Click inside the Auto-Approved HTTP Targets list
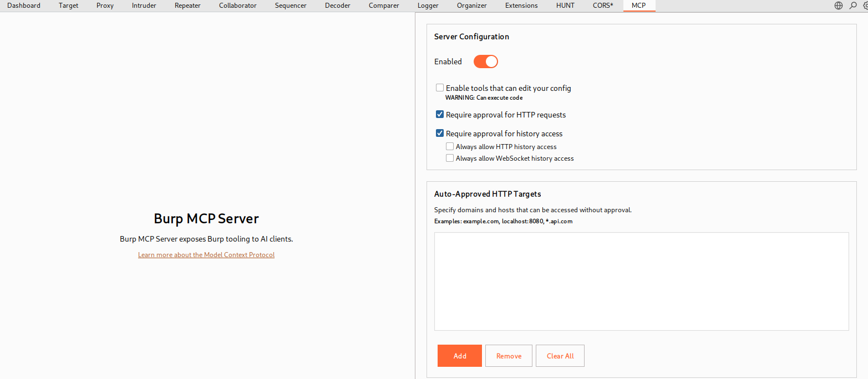The image size is (868, 379). coord(641,281)
